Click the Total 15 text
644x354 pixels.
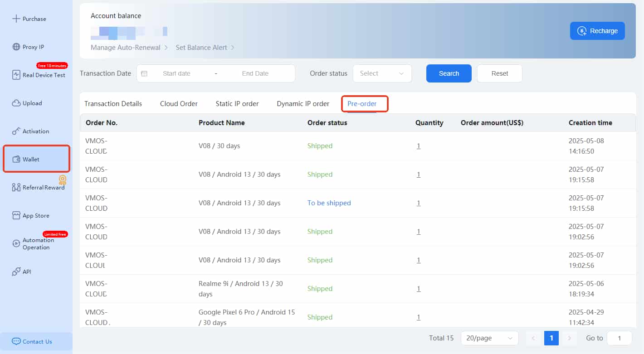441,338
